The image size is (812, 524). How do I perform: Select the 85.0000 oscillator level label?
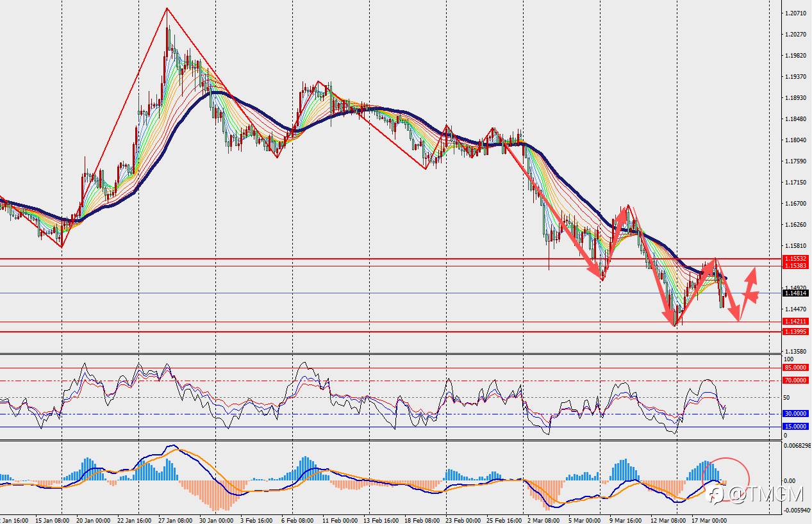pos(796,368)
